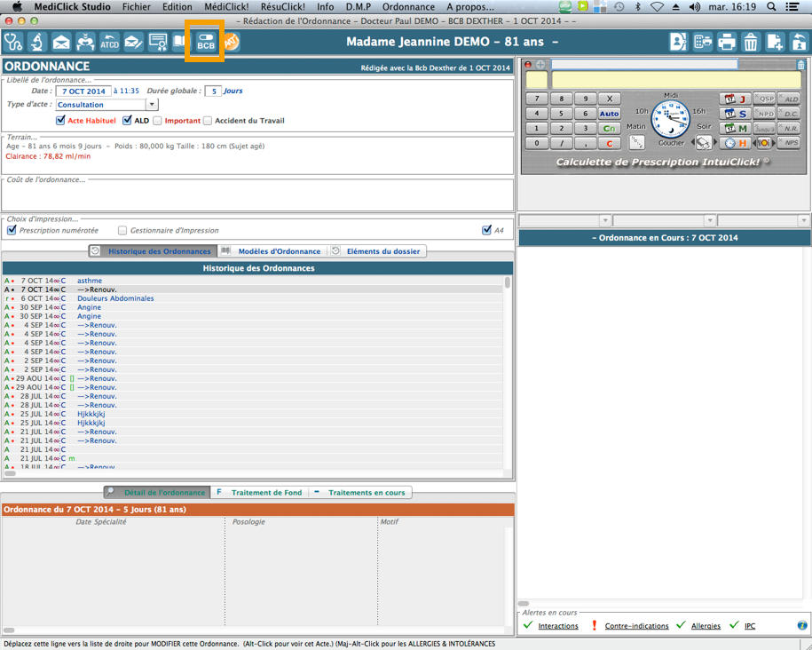Open the RésuClick! menu
Image resolution: width=812 pixels, height=650 pixels.
point(282,6)
